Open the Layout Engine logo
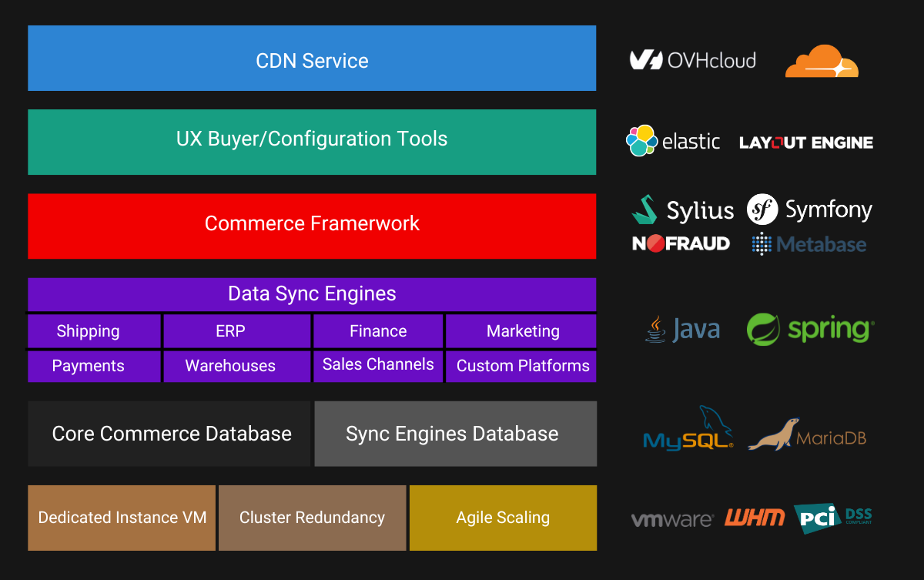The image size is (924, 580). (x=805, y=142)
